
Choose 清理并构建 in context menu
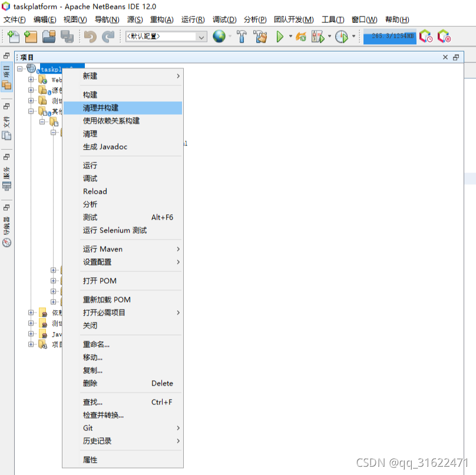tap(123, 108)
